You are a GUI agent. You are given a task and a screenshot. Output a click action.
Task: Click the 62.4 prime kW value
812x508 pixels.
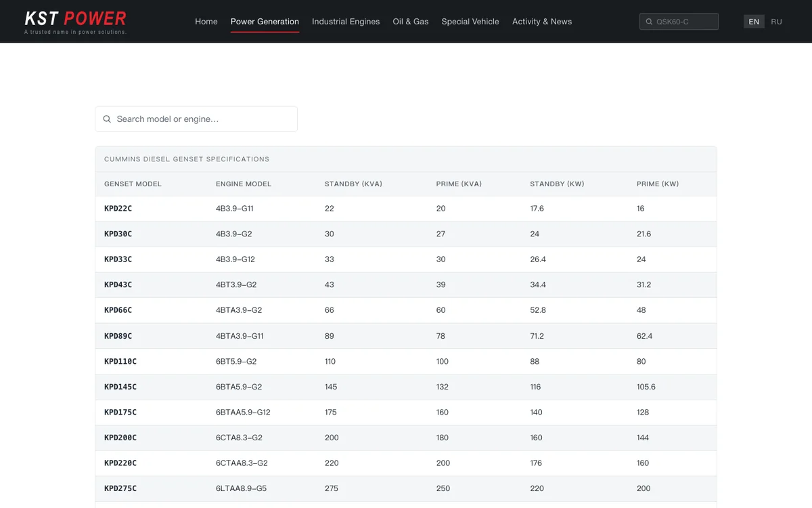pos(645,336)
